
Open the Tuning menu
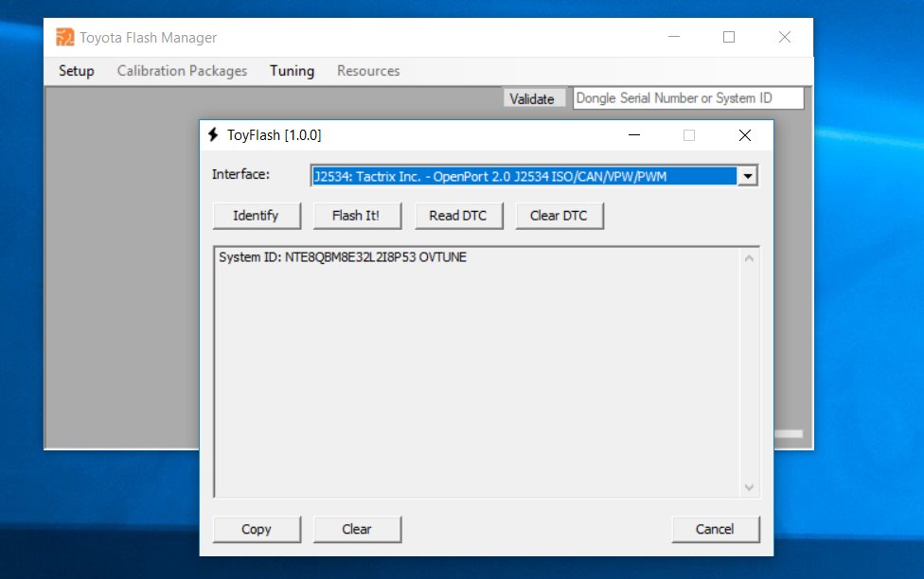[292, 71]
